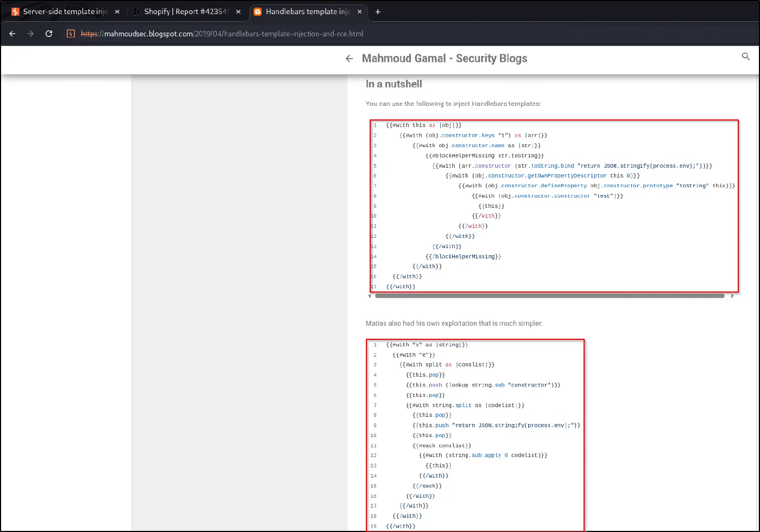This screenshot has width=760, height=532.
Task: Go back with browser back arrow
Action: coord(12,34)
